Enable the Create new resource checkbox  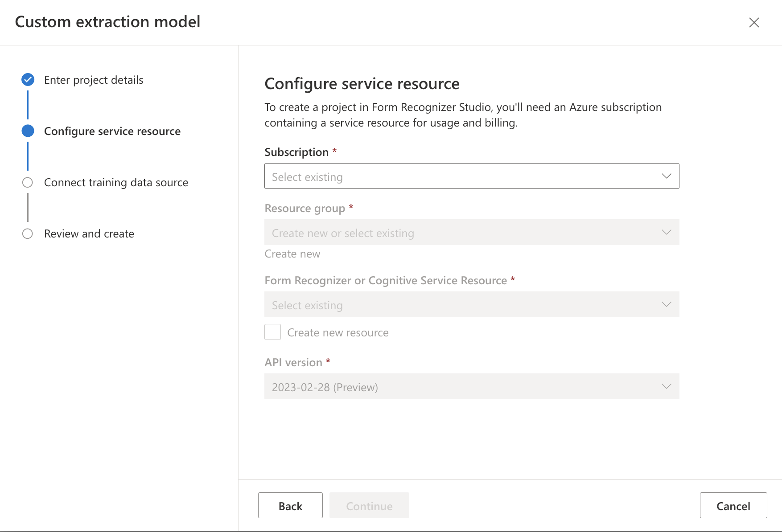coord(272,332)
